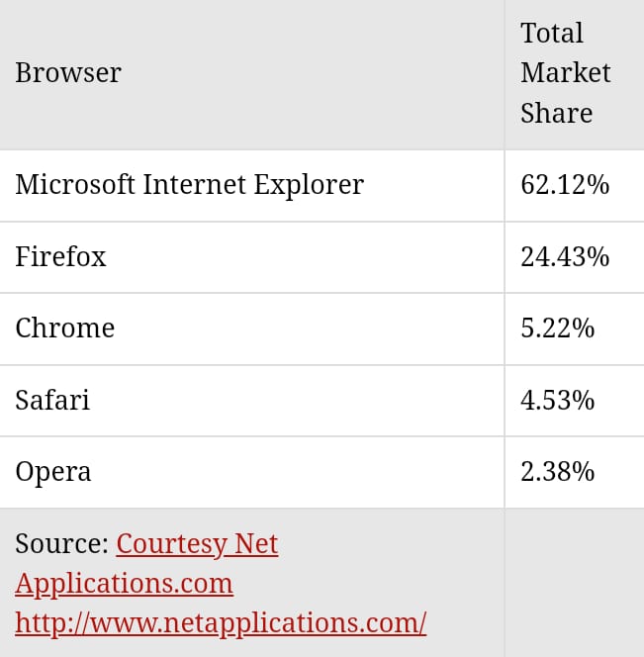This screenshot has width=644, height=657.
Task: Select the Safari browser name cell
Action: 52,401
